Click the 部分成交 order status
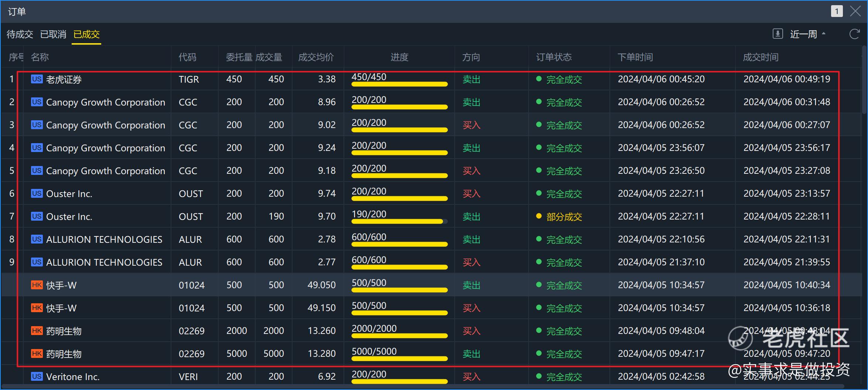Viewport: 868px width, 390px height. click(x=564, y=217)
